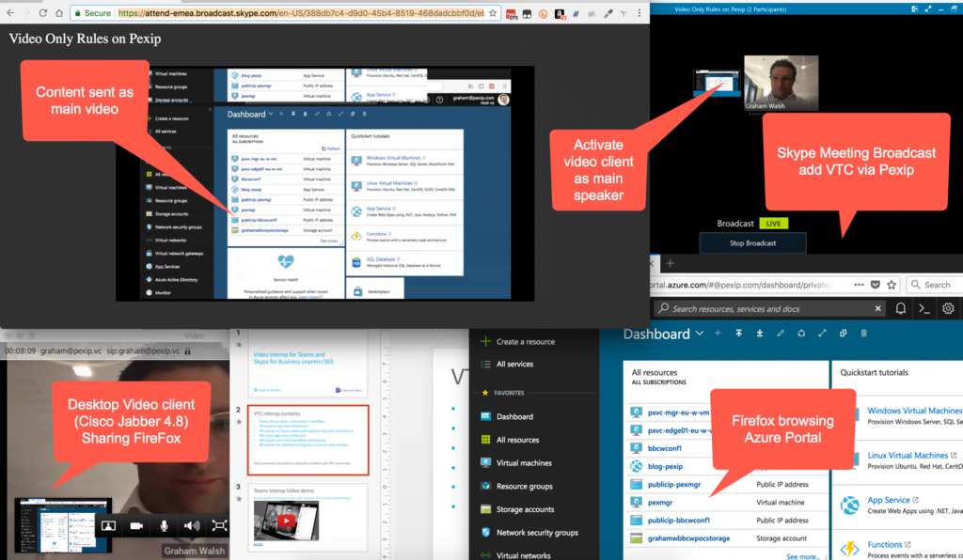The width and height of the screenshot is (963, 560).
Task: Open Storage accounts in Azure sidebar
Action: click(518, 509)
